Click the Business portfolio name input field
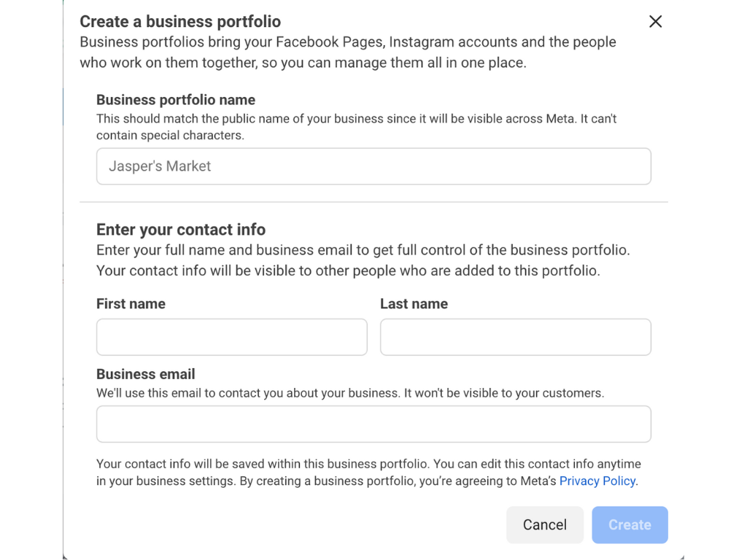Image resolution: width=747 pixels, height=560 pixels. tap(373, 166)
